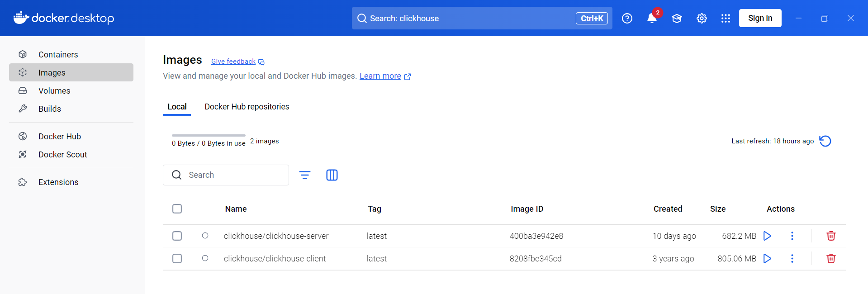Open more actions for clickhouse-client

tap(792, 258)
